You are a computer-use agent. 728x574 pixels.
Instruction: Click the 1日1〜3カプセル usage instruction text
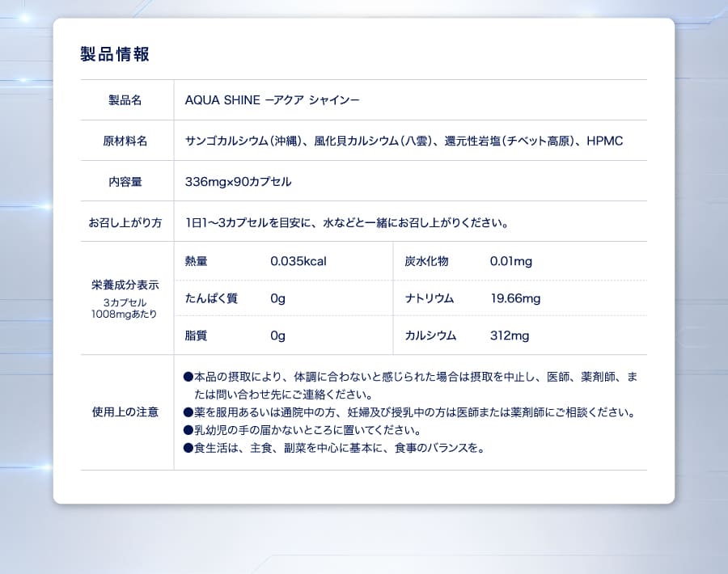(347, 223)
